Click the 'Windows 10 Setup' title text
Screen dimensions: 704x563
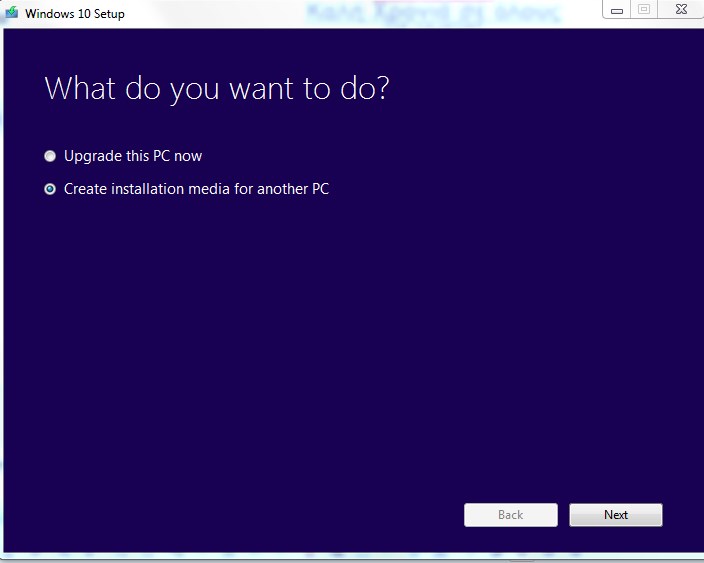75,14
